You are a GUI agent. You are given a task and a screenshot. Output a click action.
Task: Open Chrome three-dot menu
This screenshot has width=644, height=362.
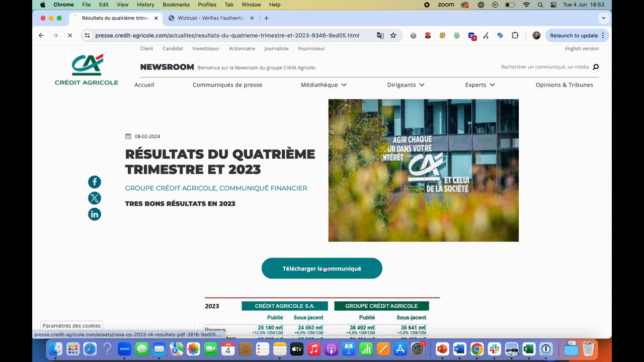pos(603,35)
